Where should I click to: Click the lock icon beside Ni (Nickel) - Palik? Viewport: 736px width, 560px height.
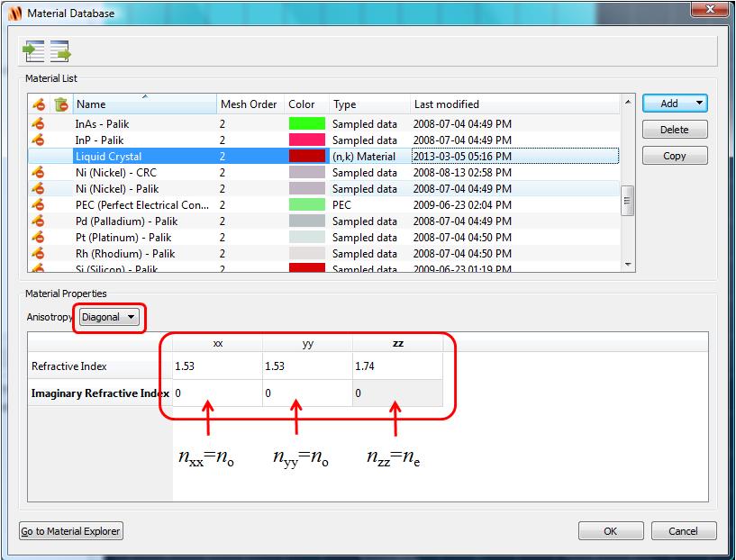point(38,188)
